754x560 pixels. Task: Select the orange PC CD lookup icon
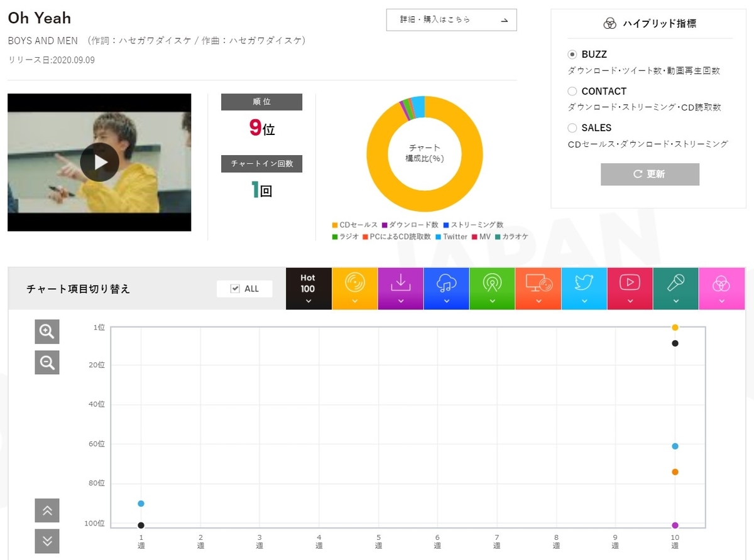538,288
